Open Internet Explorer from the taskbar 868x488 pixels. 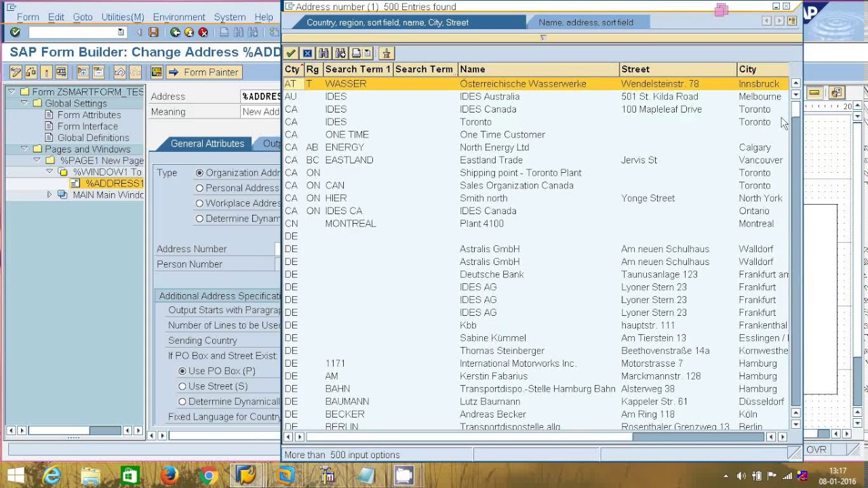click(x=52, y=475)
